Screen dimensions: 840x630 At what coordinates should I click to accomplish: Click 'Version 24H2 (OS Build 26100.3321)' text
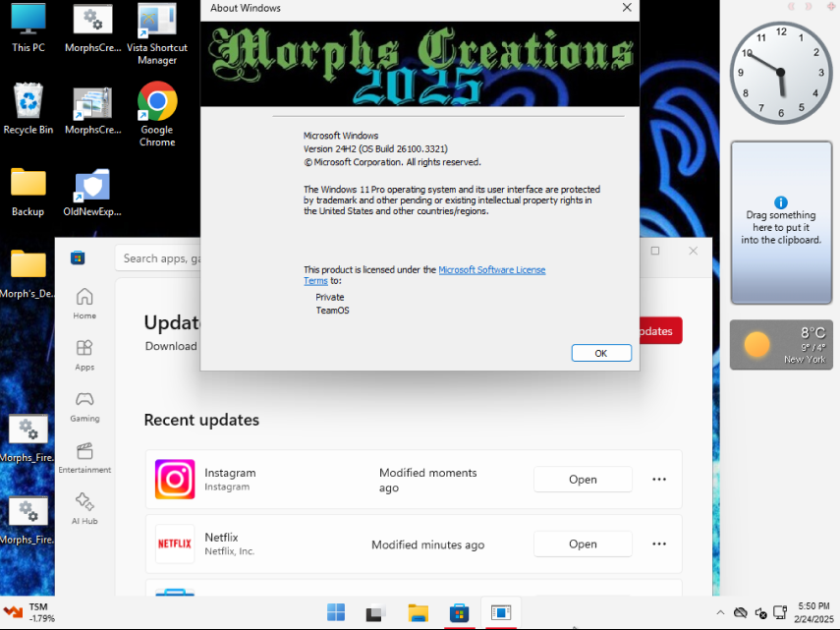pyautogui.click(x=375, y=149)
